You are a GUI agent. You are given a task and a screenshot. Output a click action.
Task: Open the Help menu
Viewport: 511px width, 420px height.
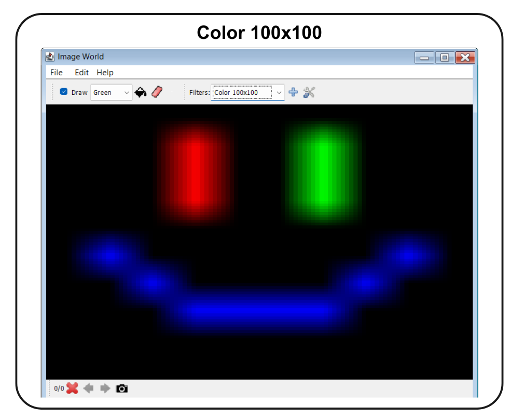[x=105, y=73]
